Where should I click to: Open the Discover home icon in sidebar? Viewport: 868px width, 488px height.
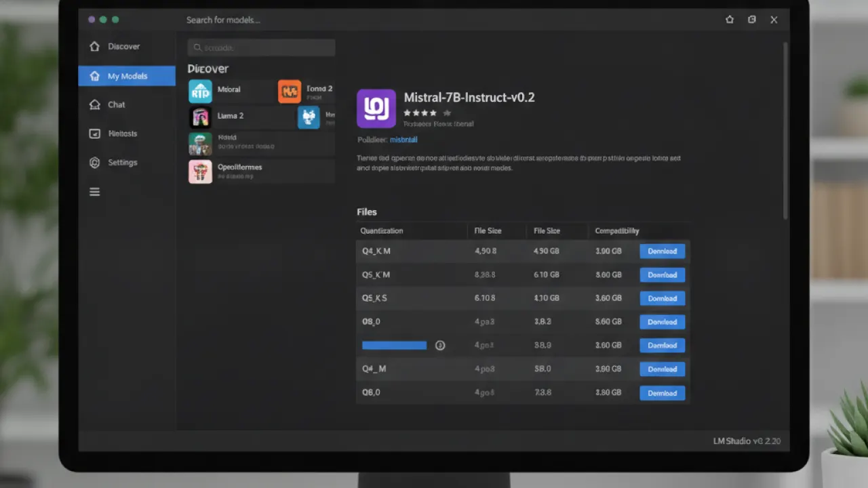click(95, 47)
